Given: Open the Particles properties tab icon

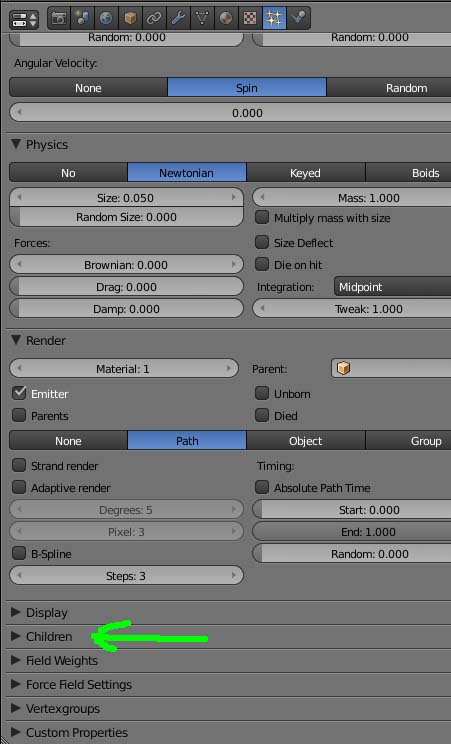Looking at the screenshot, I should click(274, 19).
